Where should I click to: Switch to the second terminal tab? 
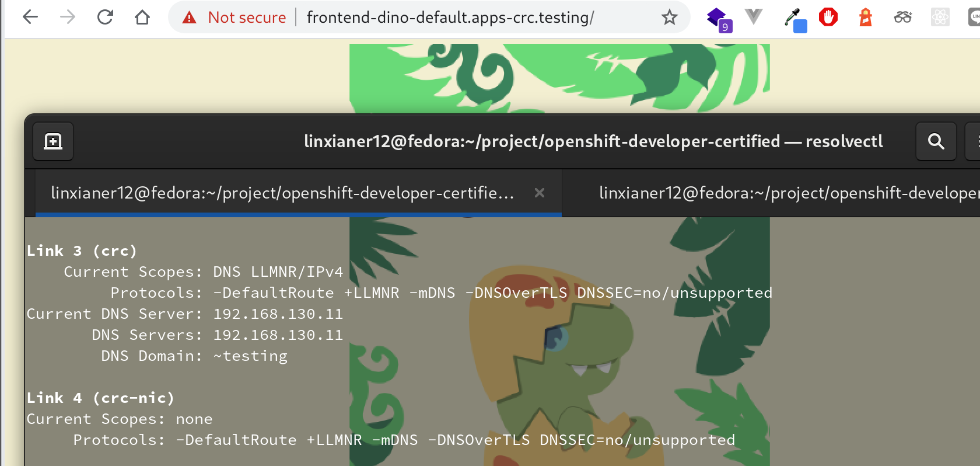771,193
